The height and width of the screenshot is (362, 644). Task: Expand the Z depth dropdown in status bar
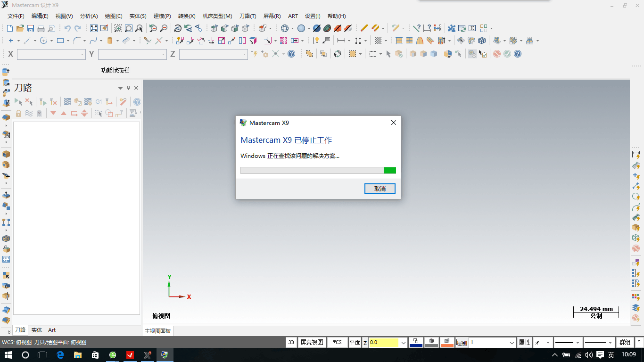coord(404,343)
